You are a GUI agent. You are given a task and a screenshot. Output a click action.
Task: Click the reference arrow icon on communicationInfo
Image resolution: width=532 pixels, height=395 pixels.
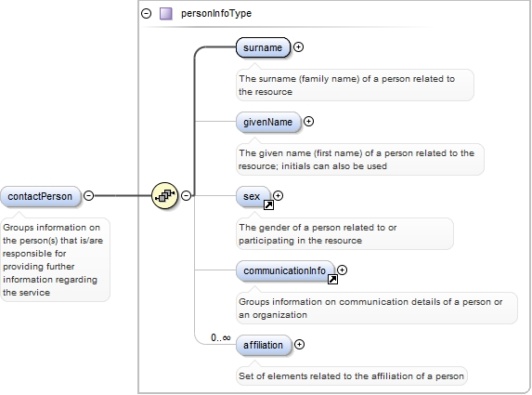point(332,279)
